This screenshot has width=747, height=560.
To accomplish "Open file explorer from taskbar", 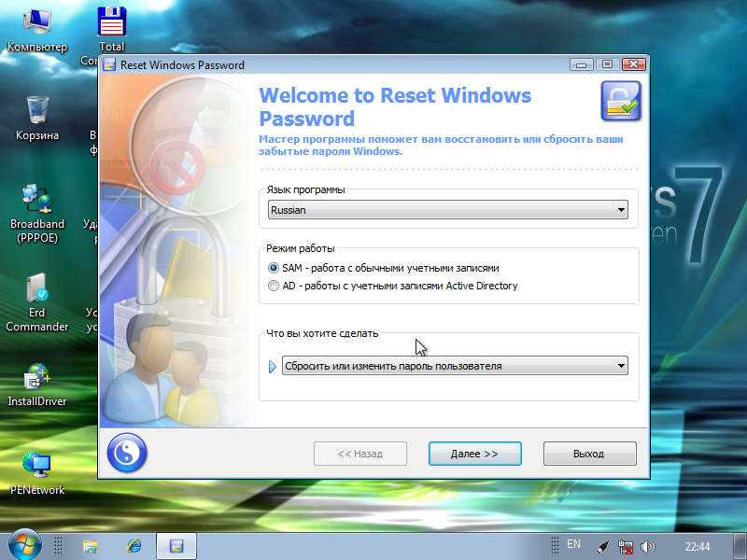I will 90,546.
